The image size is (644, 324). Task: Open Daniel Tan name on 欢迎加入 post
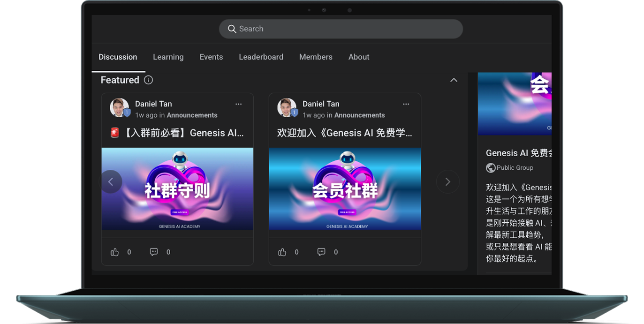point(321,104)
